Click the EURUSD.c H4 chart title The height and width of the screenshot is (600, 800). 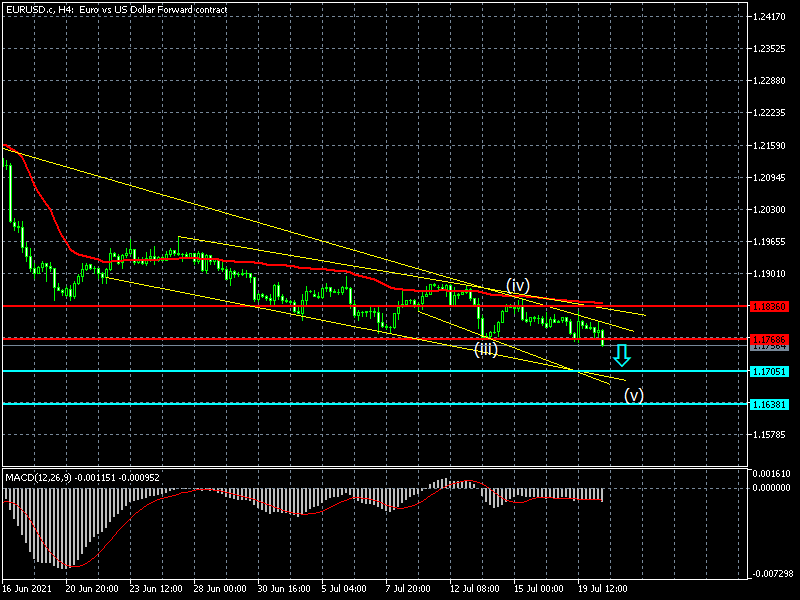click(115, 9)
